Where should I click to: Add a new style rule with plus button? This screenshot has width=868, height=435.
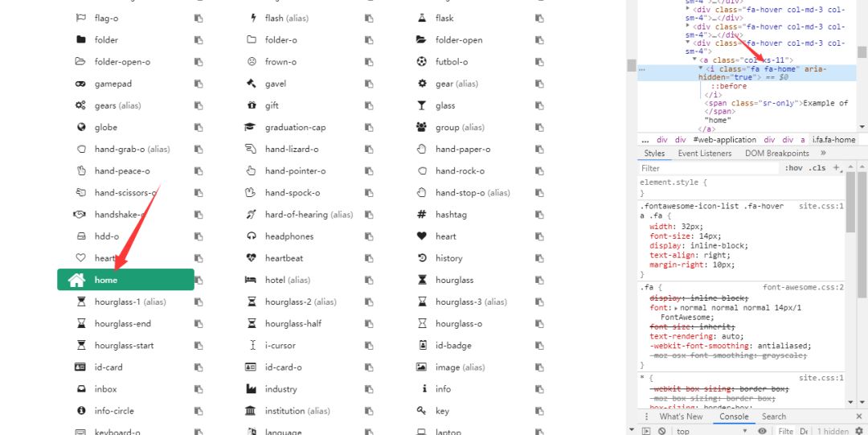pos(837,168)
